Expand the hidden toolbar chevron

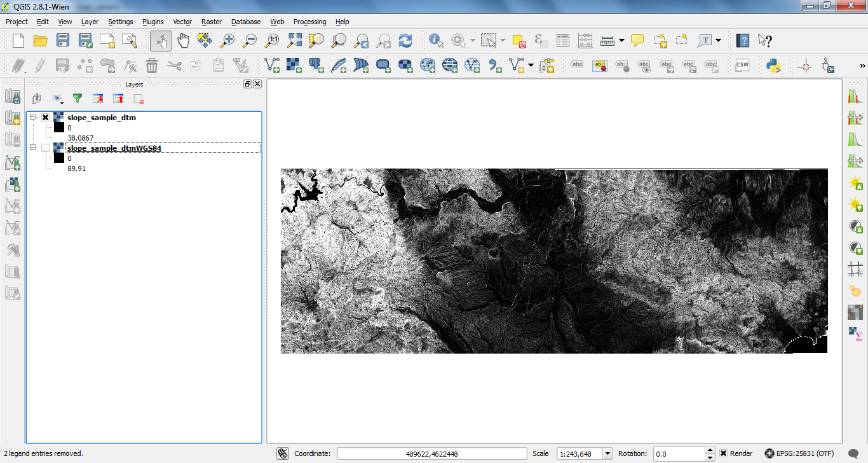tap(863, 66)
